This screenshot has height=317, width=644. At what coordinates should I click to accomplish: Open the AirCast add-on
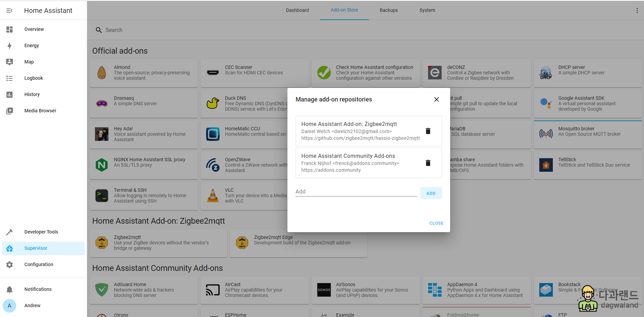[255, 290]
